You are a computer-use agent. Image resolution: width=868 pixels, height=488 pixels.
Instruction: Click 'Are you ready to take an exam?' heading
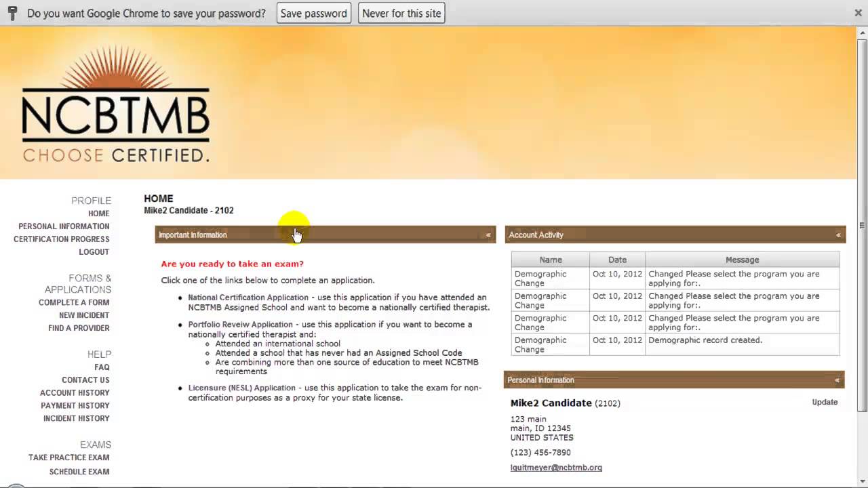[232, 264]
